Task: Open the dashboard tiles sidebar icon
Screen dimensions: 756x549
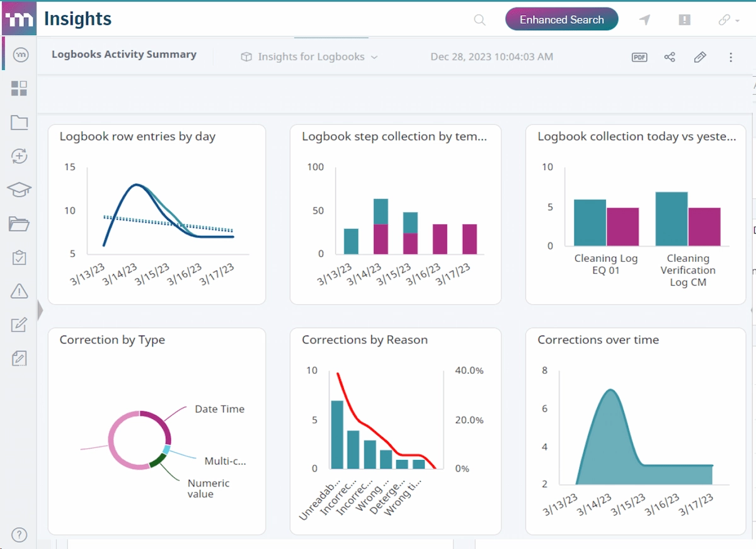Action: (x=19, y=89)
